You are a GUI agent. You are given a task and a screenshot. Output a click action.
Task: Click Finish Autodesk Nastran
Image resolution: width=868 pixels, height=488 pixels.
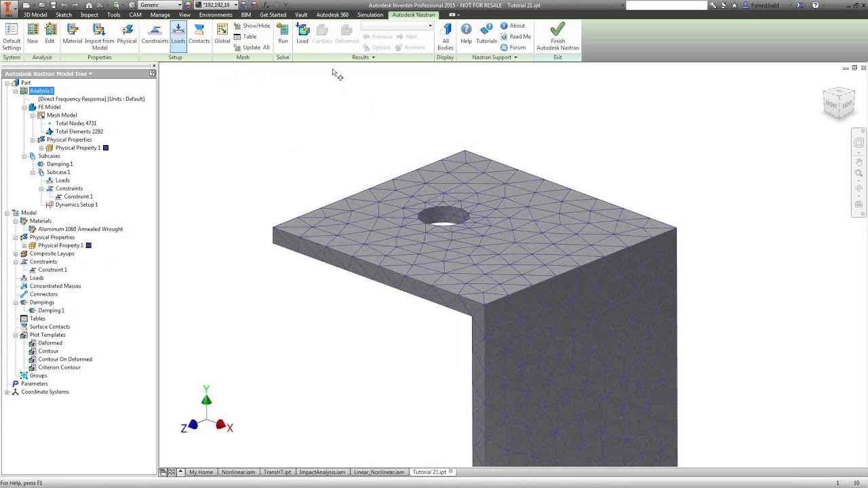(x=557, y=37)
